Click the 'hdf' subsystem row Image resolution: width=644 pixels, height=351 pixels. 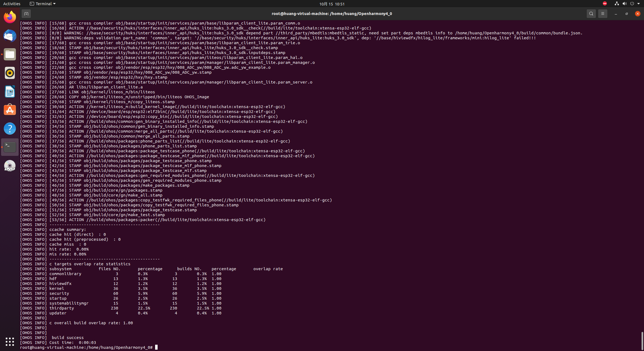pyautogui.click(x=121, y=279)
